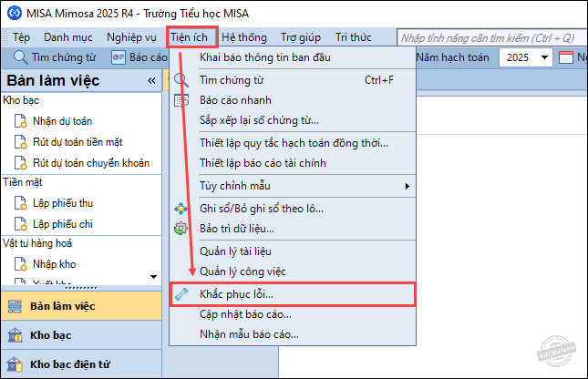Click the Kho bạc điện tử icon

15,364
